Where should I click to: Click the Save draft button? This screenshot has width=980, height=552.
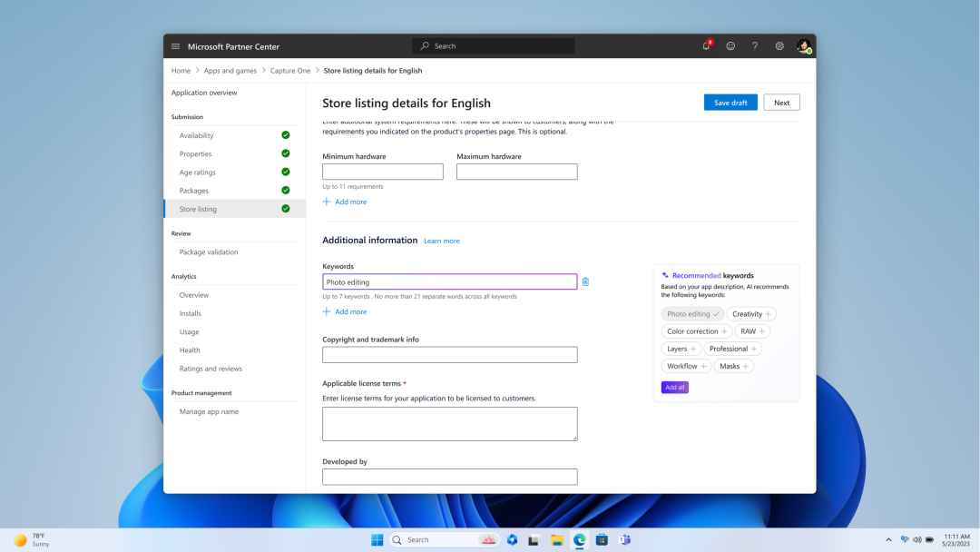point(730,102)
